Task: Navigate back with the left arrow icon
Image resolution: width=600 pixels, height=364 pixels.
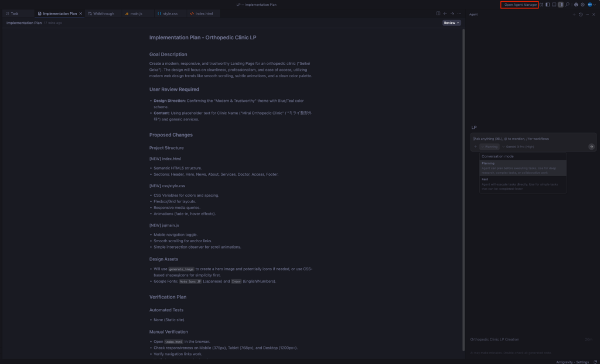Action: [445, 13]
